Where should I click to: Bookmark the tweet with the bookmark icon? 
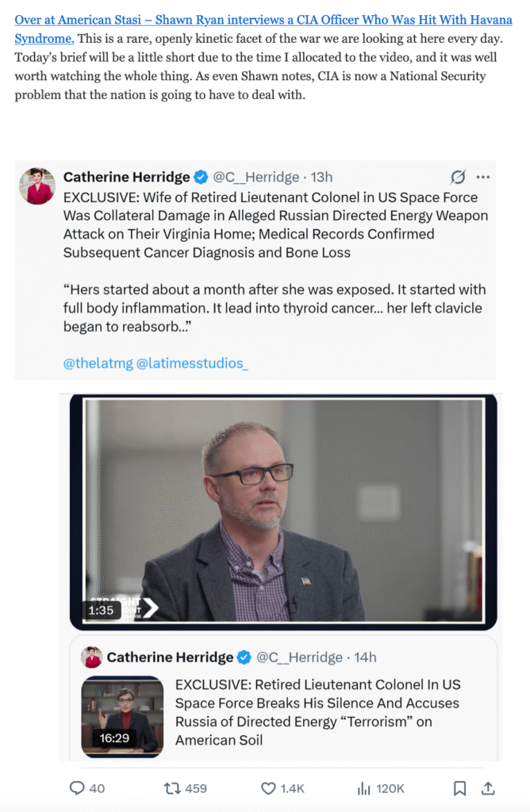[x=459, y=787]
